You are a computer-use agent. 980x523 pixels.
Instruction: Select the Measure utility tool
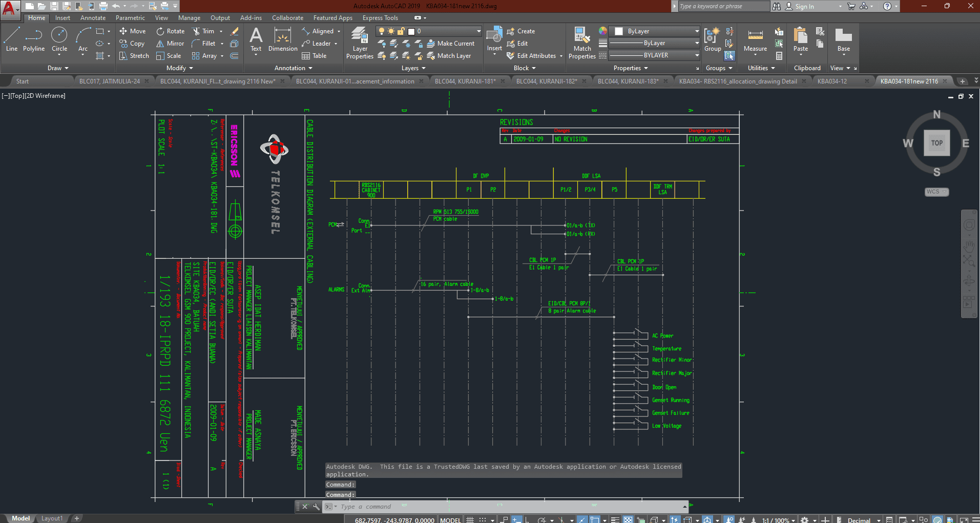(755, 40)
